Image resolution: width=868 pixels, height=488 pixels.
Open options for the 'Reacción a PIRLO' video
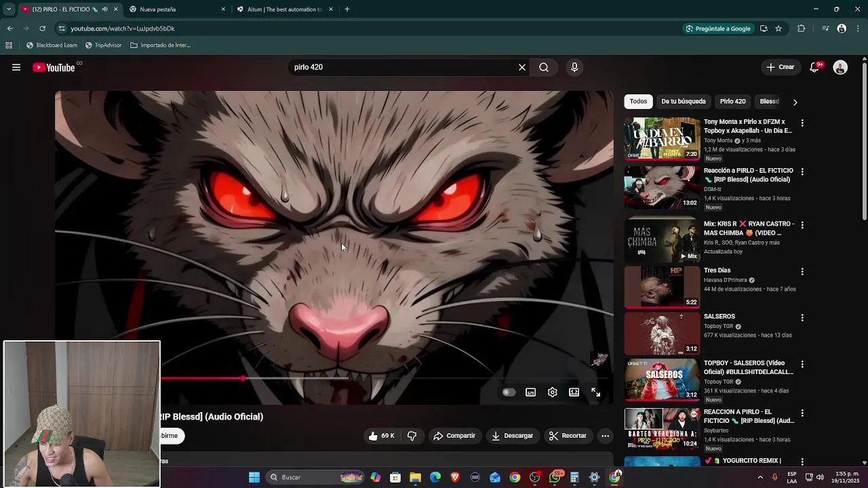tap(802, 171)
